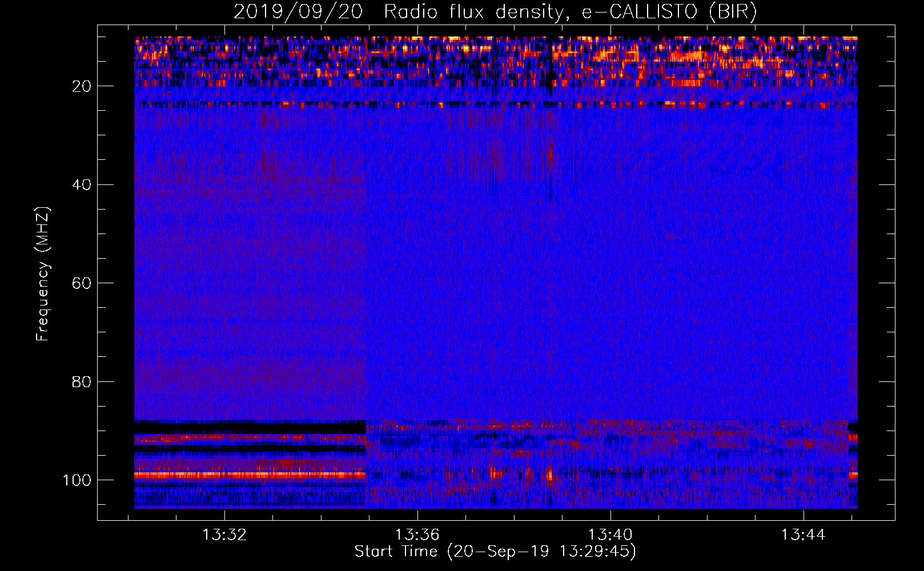Click the '40' frequency tick label
This screenshot has width=924, height=571.
(x=82, y=185)
